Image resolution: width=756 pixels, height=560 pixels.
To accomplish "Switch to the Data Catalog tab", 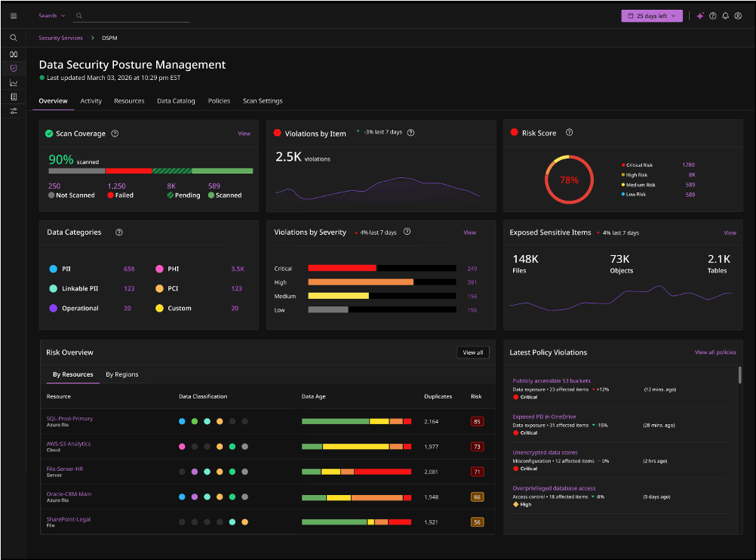I will tap(176, 101).
